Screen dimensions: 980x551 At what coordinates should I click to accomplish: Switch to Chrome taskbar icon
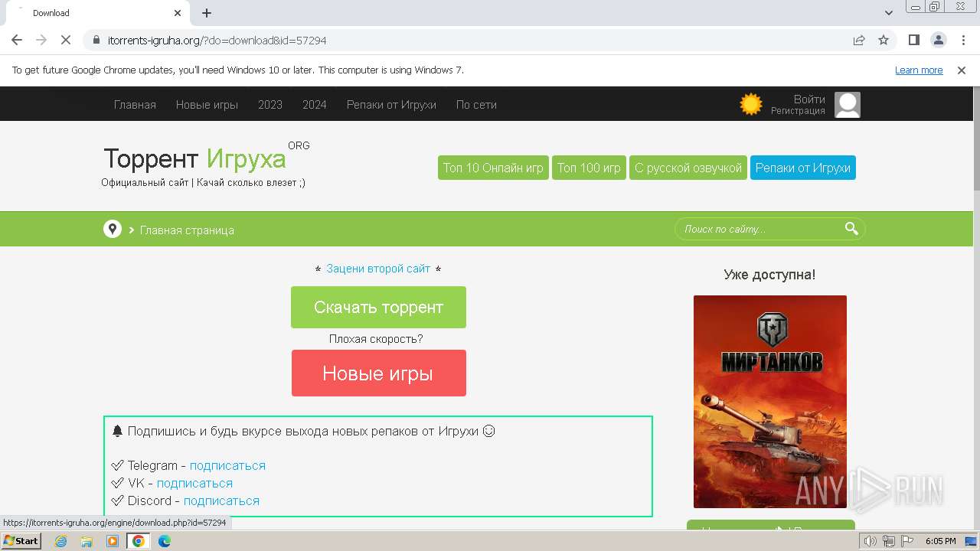pyautogui.click(x=139, y=541)
